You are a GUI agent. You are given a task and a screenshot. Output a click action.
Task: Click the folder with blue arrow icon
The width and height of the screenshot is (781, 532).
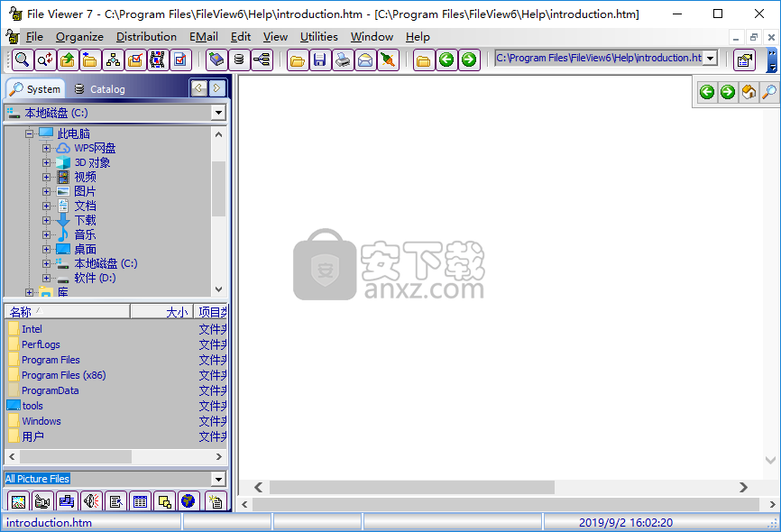tap(90, 60)
